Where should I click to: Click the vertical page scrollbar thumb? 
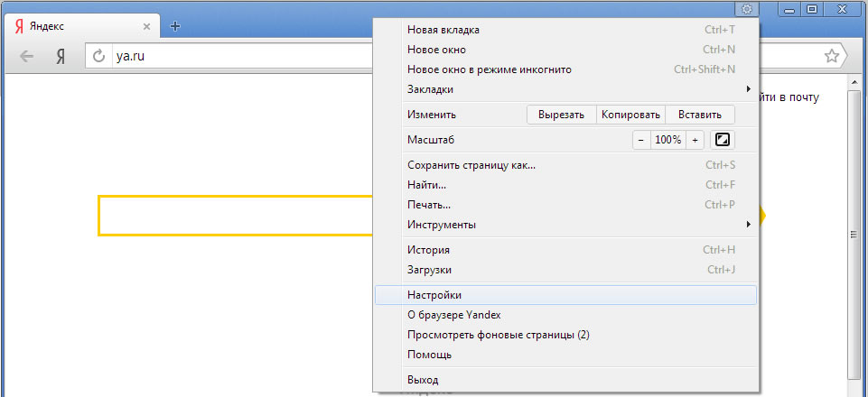coord(853,234)
